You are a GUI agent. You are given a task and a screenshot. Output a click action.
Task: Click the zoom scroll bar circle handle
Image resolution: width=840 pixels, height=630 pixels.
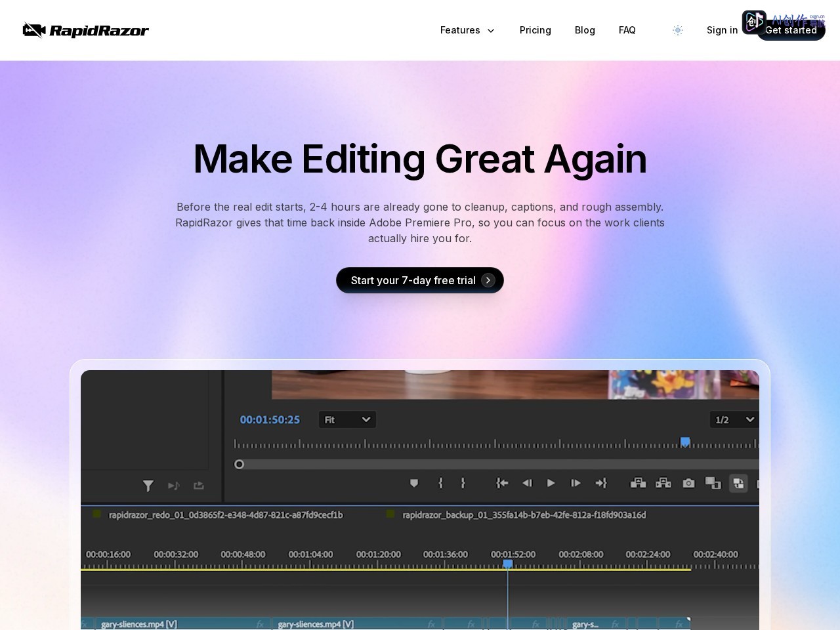click(240, 464)
